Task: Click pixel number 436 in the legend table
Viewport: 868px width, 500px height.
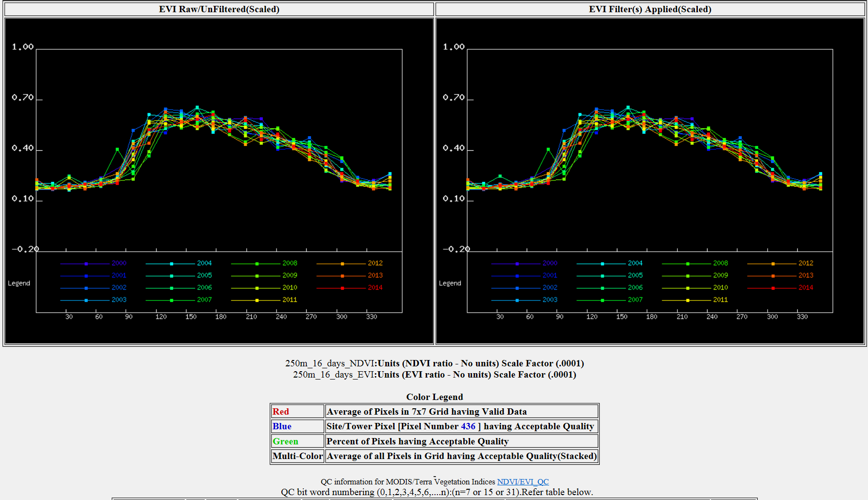Action: click(468, 426)
